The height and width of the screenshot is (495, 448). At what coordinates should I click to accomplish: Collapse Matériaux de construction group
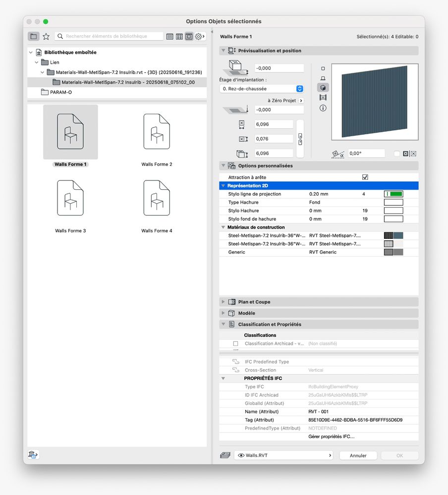coord(223,227)
